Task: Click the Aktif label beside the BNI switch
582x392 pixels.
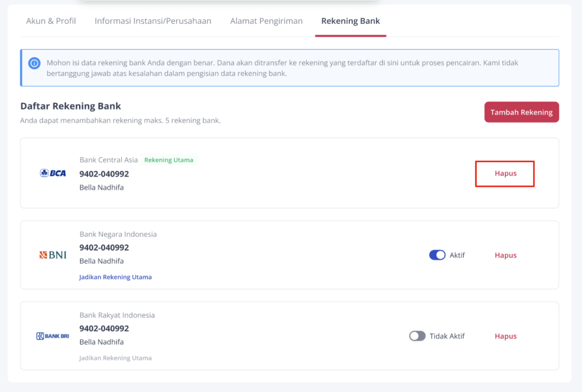Action: [457, 255]
